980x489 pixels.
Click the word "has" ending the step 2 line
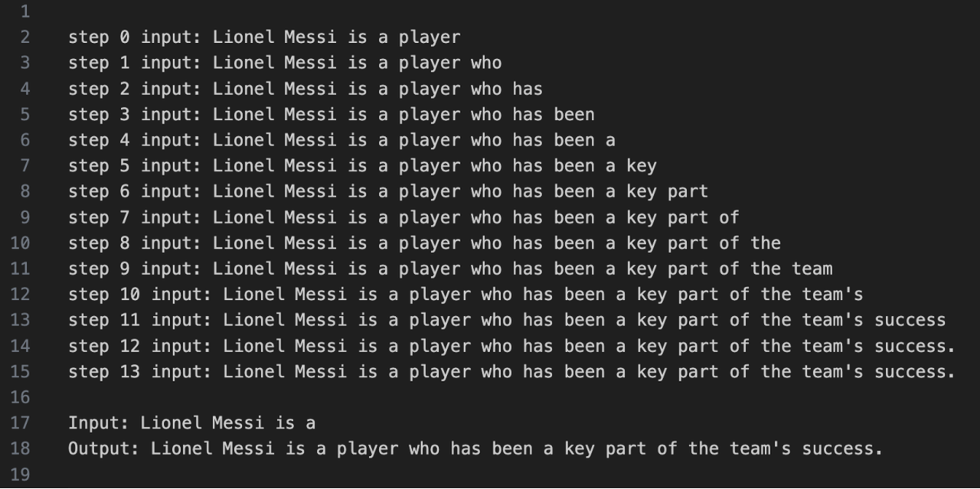[x=528, y=89]
